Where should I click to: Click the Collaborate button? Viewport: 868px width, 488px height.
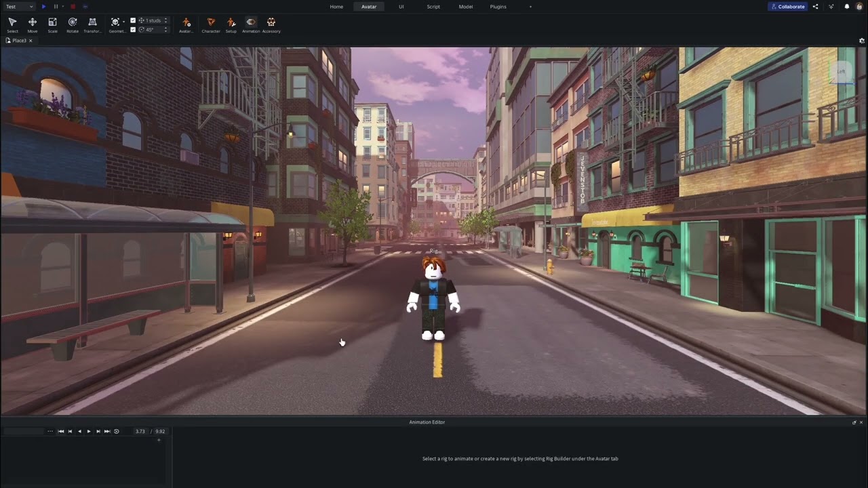tap(788, 6)
